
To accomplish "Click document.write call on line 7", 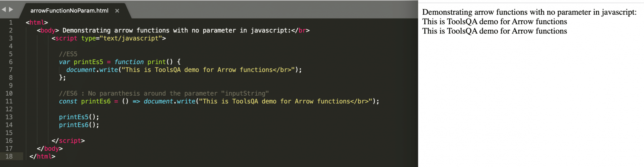I will point(184,70).
